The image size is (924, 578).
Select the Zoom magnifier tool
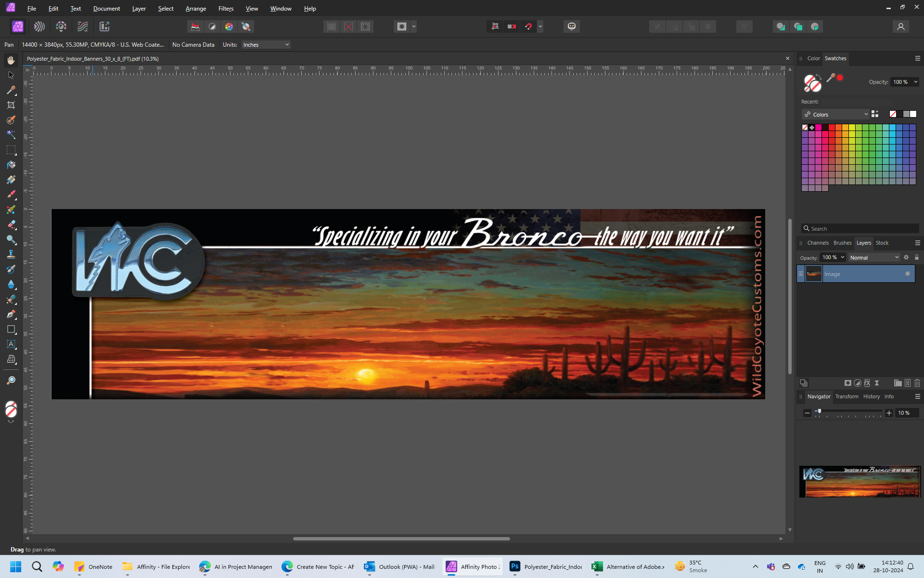11,381
